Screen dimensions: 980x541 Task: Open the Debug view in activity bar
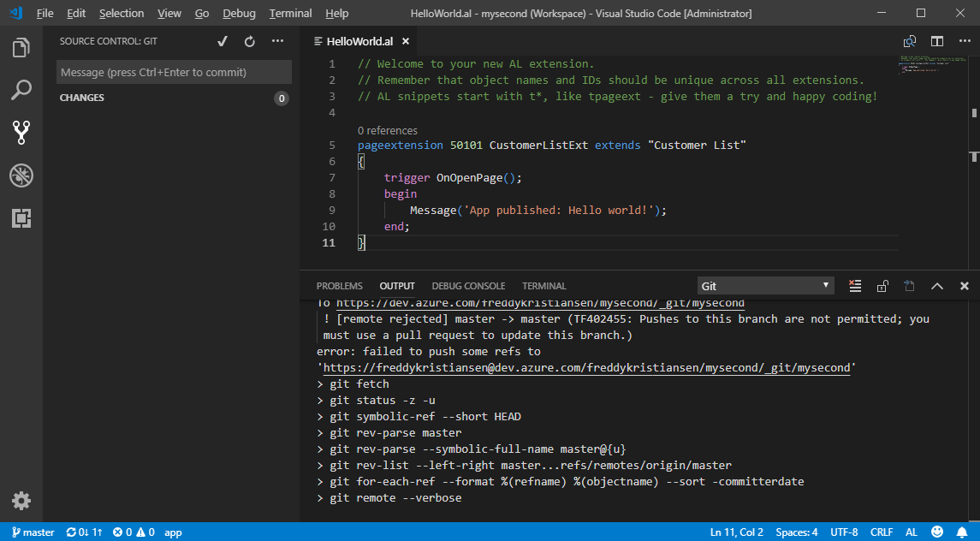(21, 175)
